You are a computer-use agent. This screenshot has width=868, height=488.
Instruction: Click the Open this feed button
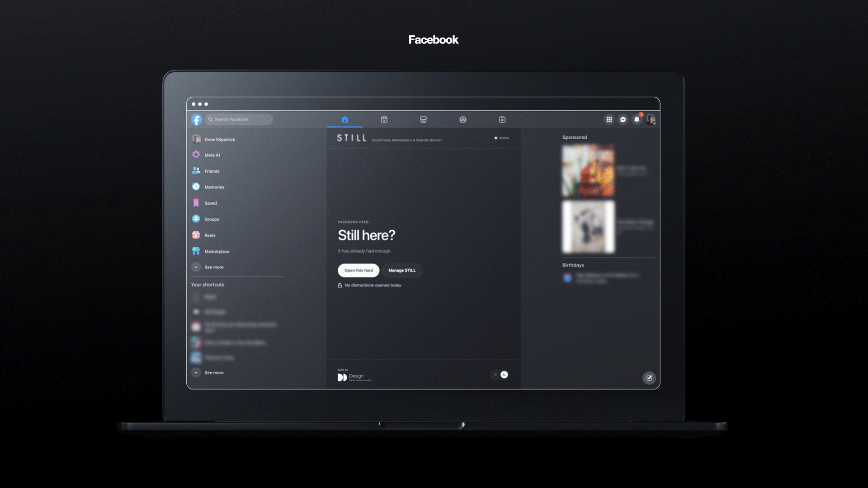coord(359,270)
